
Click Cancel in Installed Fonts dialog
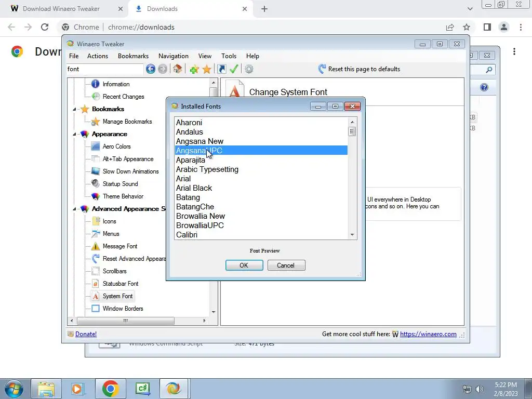[286, 265]
